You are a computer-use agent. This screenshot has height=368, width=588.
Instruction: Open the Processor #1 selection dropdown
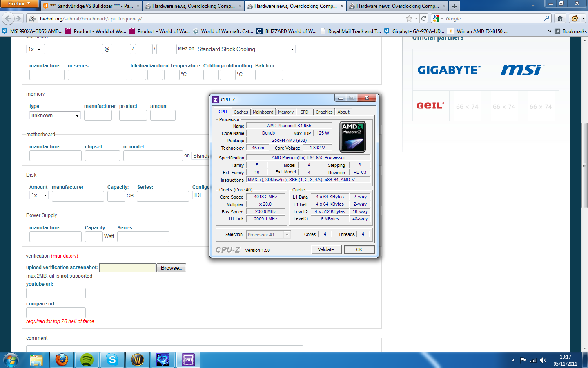(x=268, y=235)
